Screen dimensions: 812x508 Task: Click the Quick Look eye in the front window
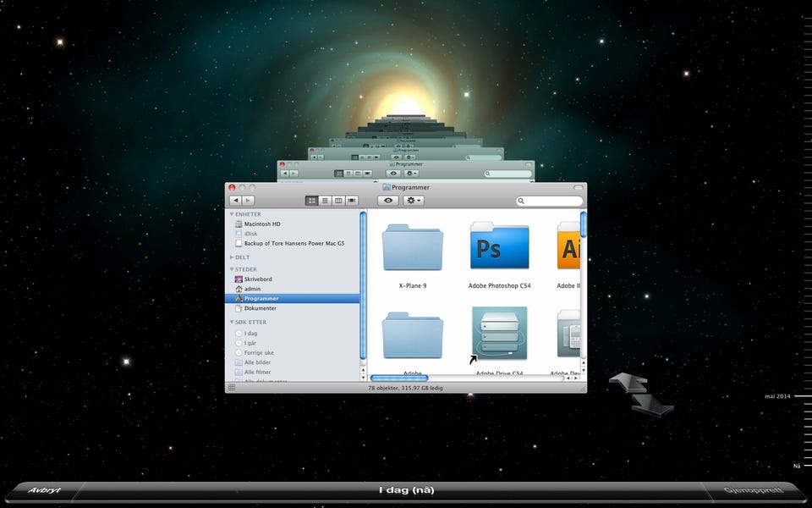tap(388, 201)
